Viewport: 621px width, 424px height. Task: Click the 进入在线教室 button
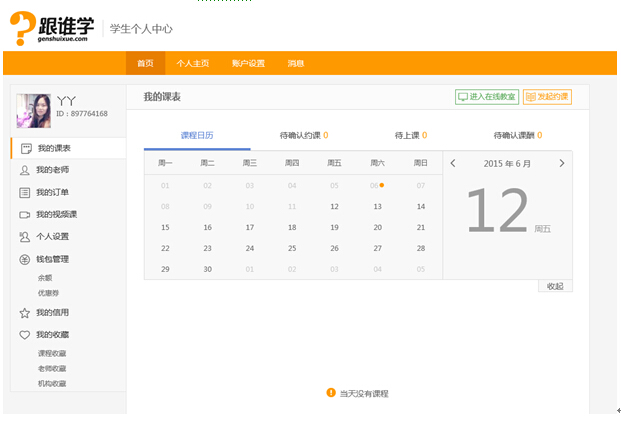(x=487, y=97)
